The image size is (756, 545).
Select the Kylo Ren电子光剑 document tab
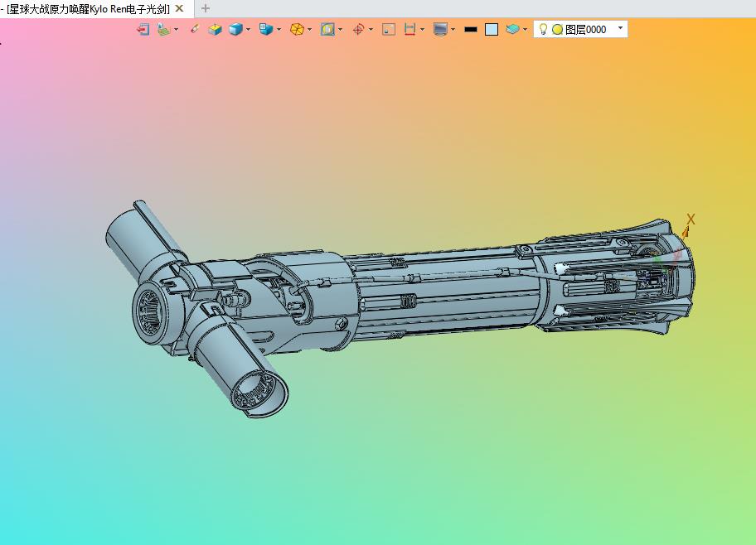click(88, 8)
